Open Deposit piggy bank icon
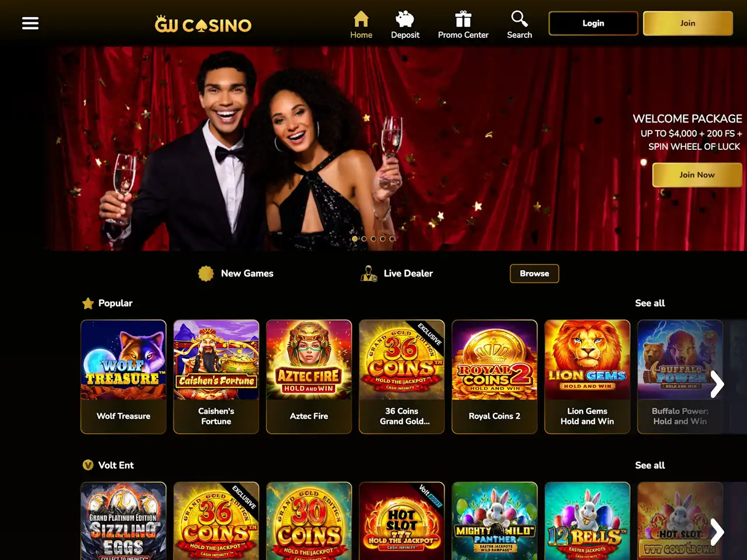Image resolution: width=747 pixels, height=560 pixels. (405, 19)
